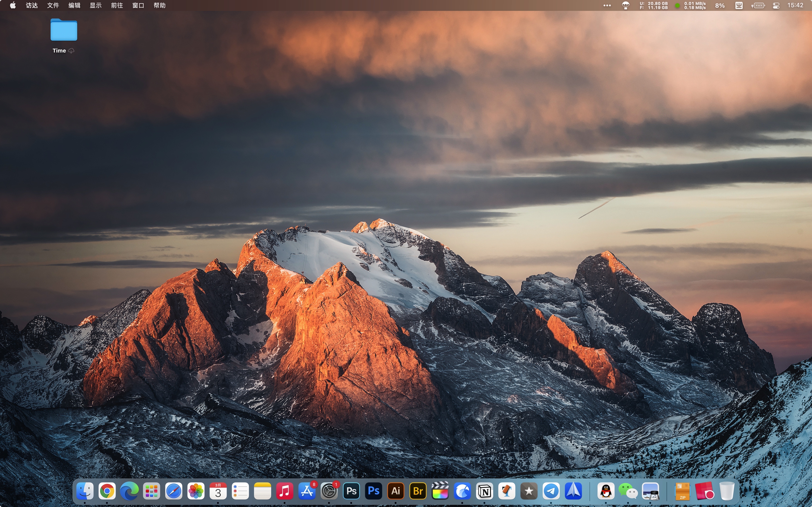Open Launchpad
Image resolution: width=812 pixels, height=507 pixels.
coord(151,490)
